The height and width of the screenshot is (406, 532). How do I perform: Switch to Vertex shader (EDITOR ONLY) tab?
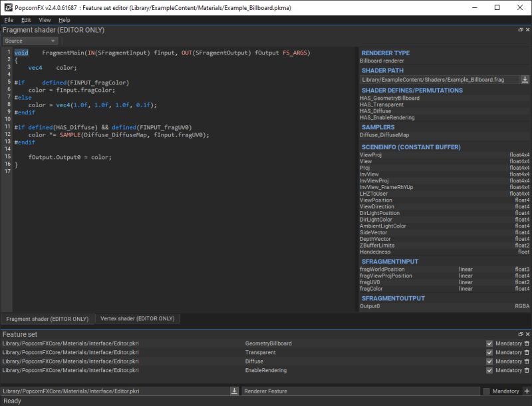point(138,318)
